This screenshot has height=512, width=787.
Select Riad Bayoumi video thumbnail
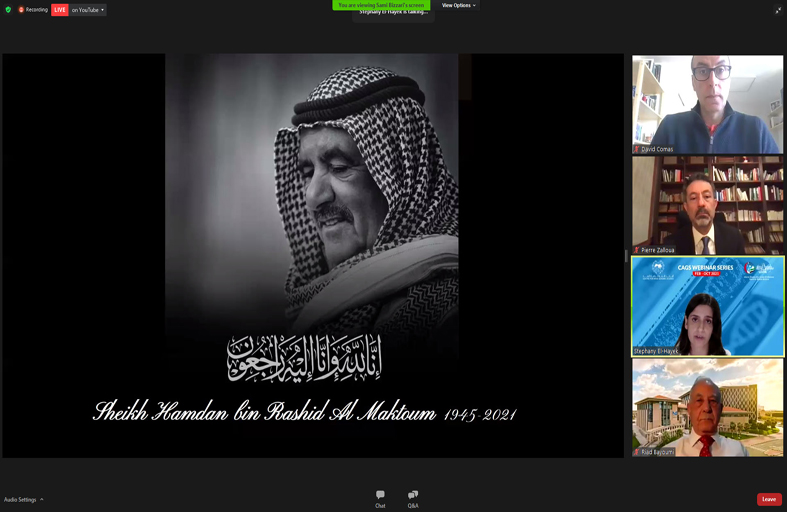point(707,405)
